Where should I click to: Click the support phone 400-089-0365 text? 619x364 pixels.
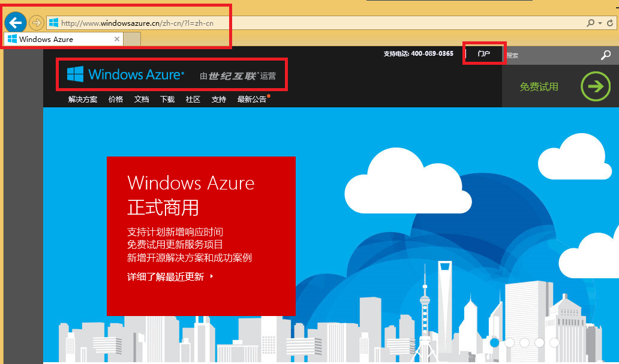[419, 53]
